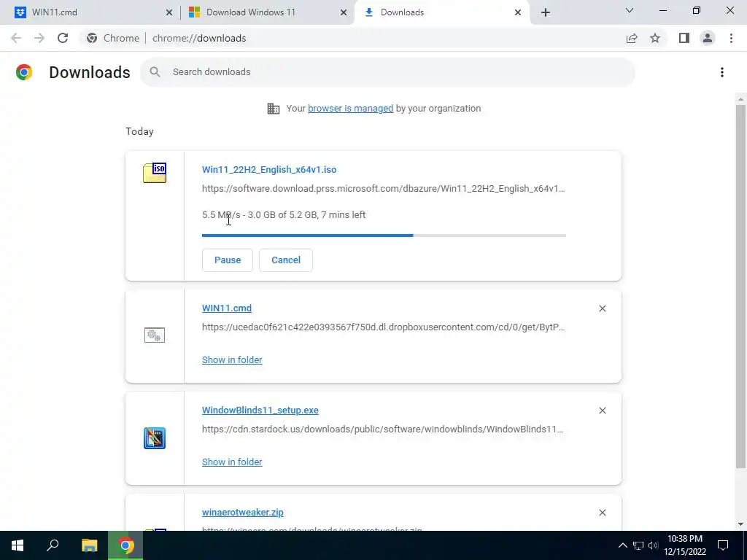
Task: Expand the tab search chevron
Action: pos(630,10)
